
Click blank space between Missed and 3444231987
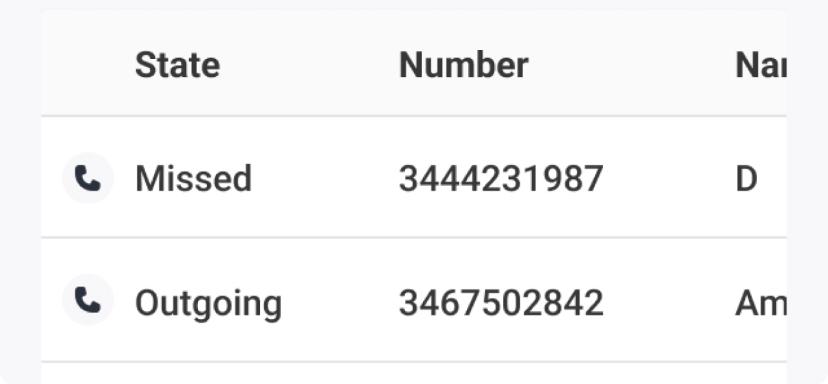(325, 179)
